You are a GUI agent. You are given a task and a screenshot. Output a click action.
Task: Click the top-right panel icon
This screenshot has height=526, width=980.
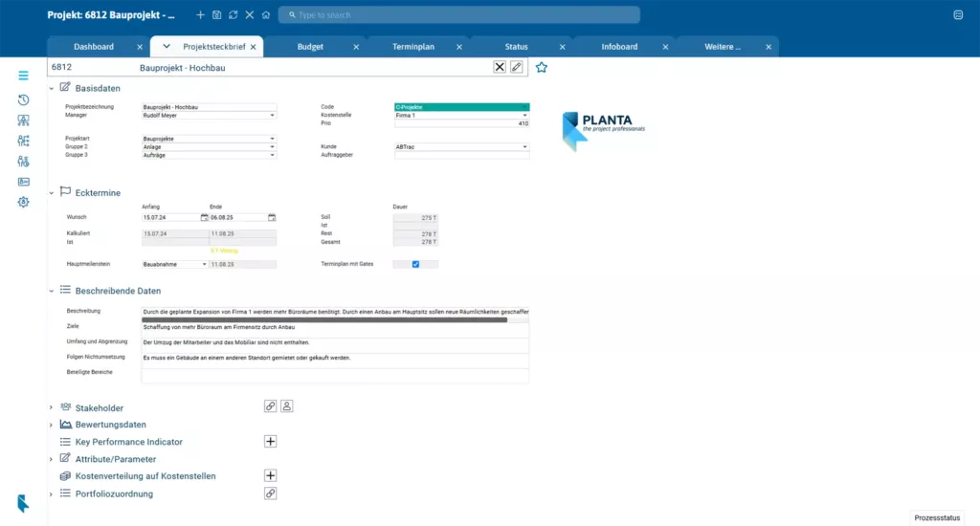coord(958,15)
